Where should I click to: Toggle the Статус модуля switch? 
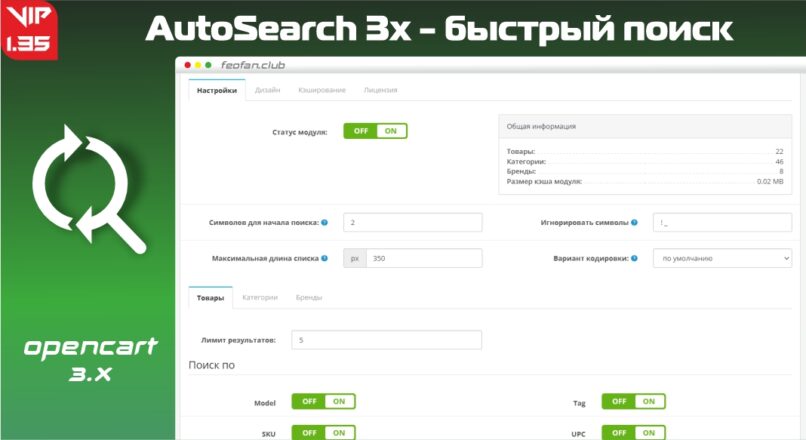tap(375, 131)
